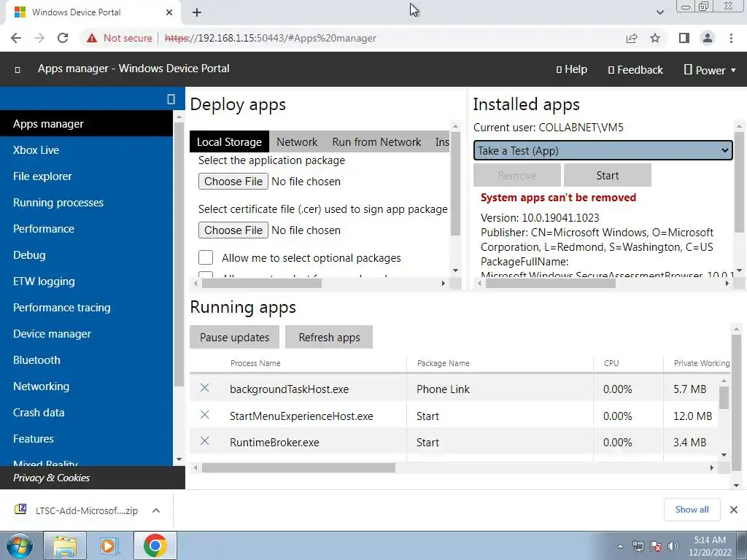
Task: Click Refresh apps button
Action: pyautogui.click(x=329, y=337)
